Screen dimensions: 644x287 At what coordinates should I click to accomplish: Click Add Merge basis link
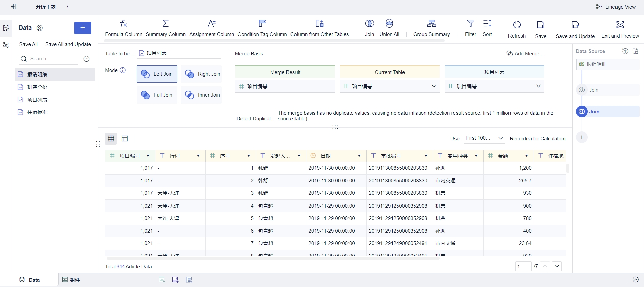tap(526, 54)
